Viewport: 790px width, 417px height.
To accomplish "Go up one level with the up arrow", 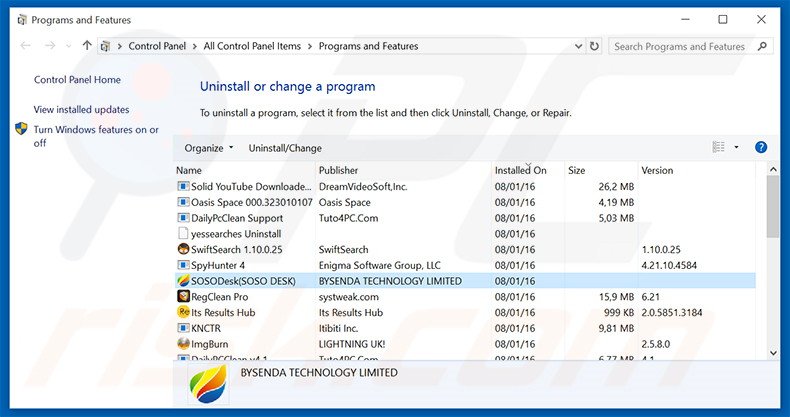I will 87,46.
